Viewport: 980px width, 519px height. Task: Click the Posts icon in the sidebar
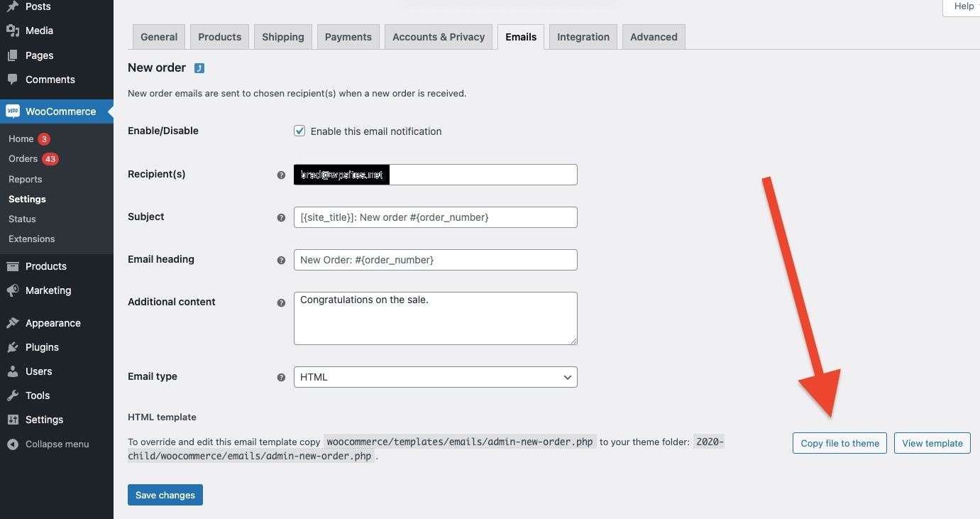[14, 6]
